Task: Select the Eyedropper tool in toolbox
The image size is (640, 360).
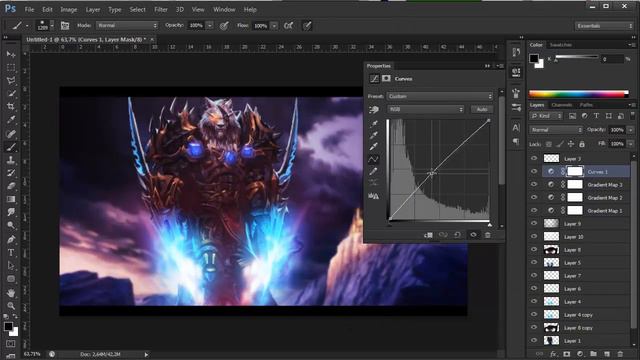Action: pyautogui.click(x=11, y=120)
